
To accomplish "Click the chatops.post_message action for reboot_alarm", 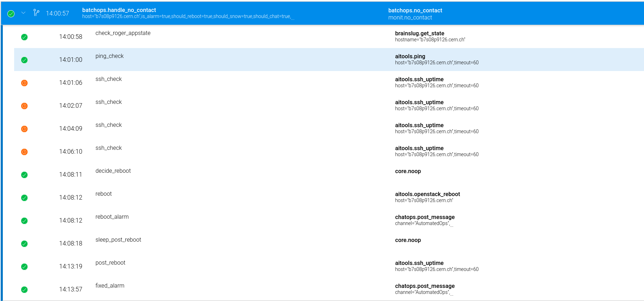I will pos(425,217).
